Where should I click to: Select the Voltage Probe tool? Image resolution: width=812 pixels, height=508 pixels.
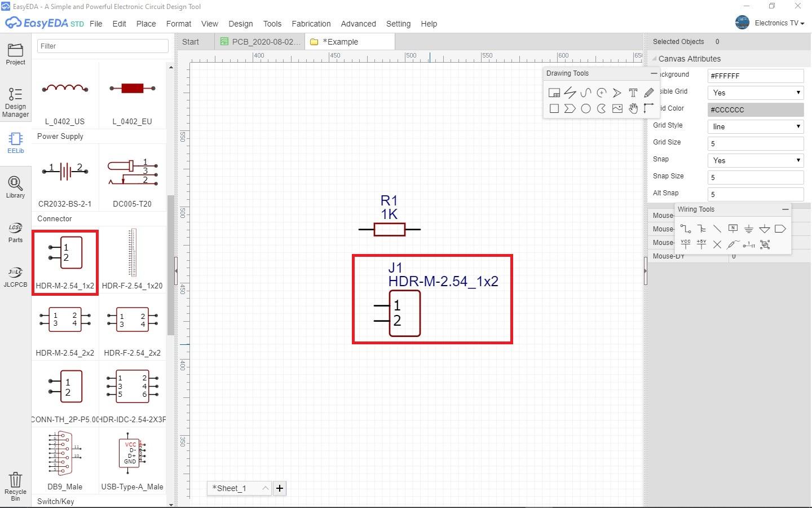(x=733, y=244)
